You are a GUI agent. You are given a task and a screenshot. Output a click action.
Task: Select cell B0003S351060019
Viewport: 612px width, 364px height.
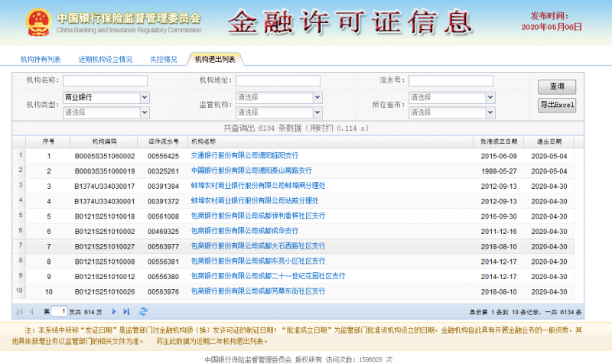(105, 171)
